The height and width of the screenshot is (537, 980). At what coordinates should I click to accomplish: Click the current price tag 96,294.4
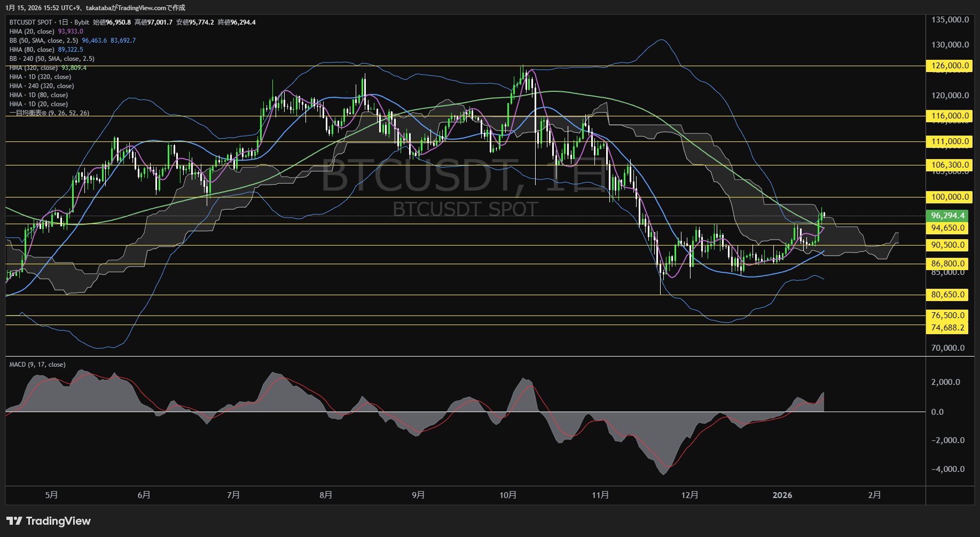(948, 216)
